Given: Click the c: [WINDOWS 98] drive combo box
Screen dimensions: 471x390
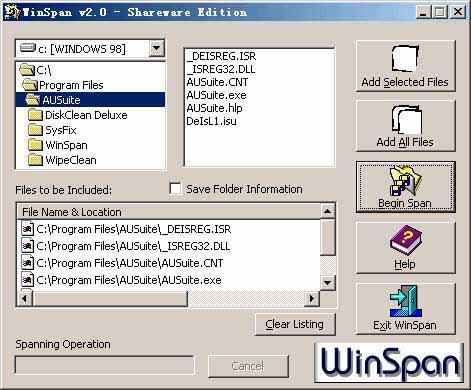Looking at the screenshot, I should [90, 49].
